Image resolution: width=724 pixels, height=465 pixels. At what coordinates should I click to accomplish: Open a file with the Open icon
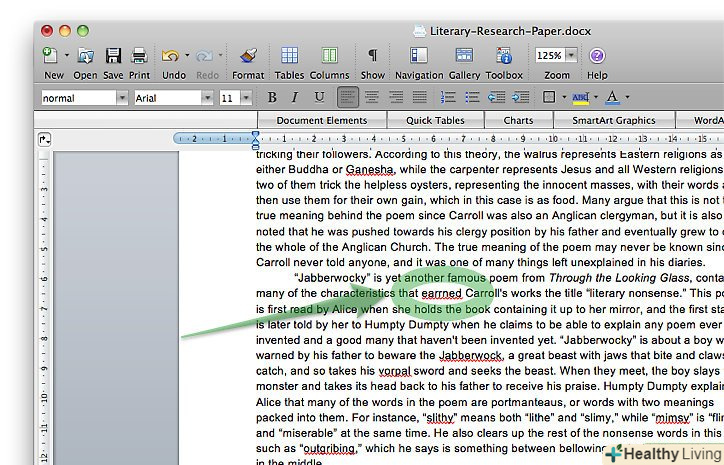tap(85, 56)
